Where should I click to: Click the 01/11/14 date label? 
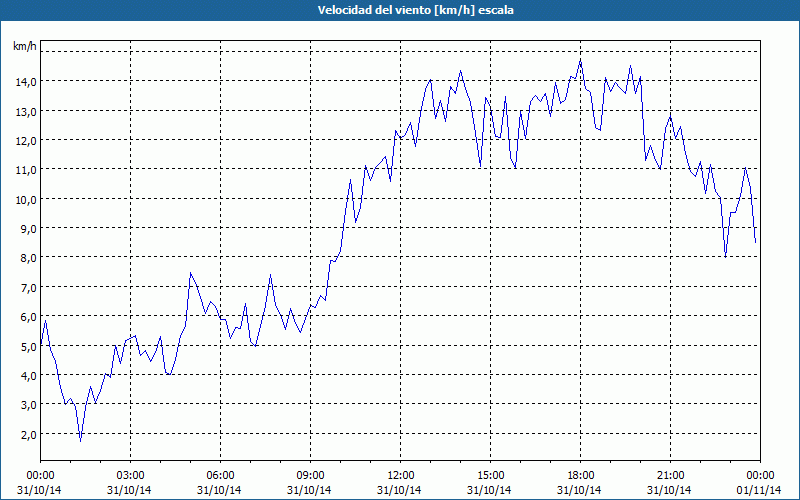tap(760, 490)
